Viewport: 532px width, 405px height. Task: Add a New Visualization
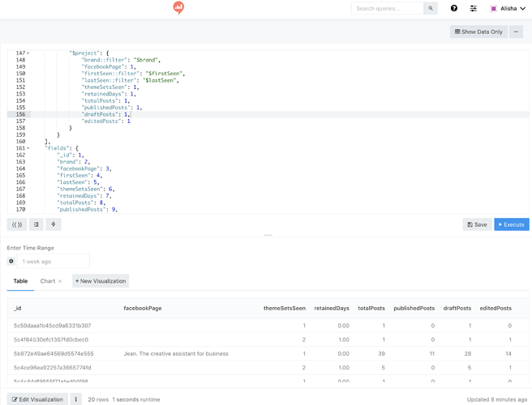point(101,281)
